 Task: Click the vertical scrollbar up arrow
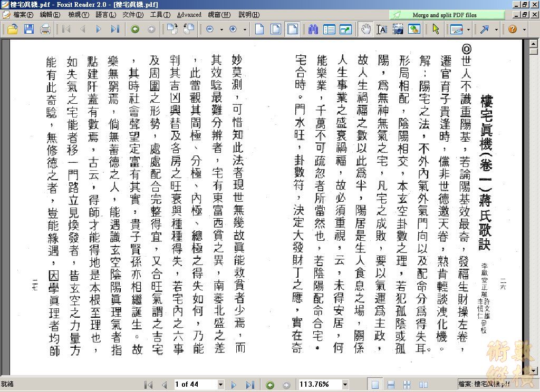534,44
